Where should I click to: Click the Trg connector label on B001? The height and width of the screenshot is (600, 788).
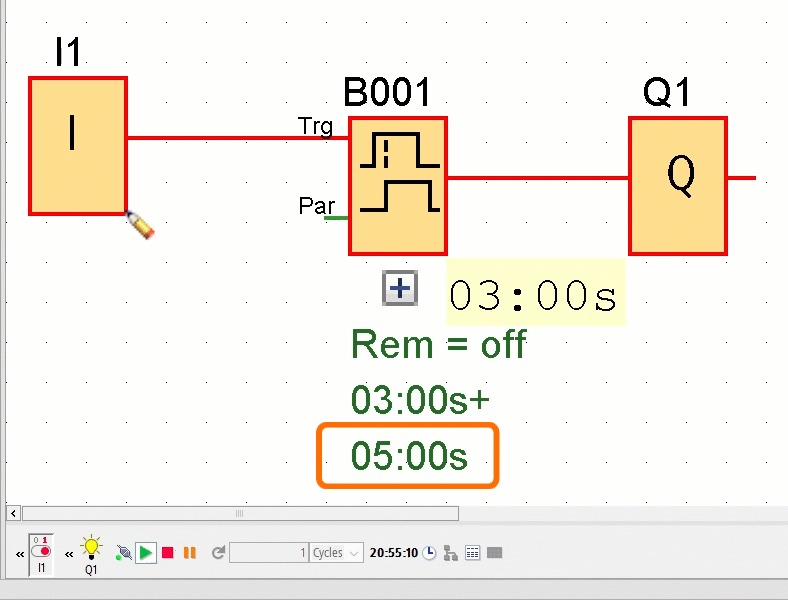click(x=315, y=126)
